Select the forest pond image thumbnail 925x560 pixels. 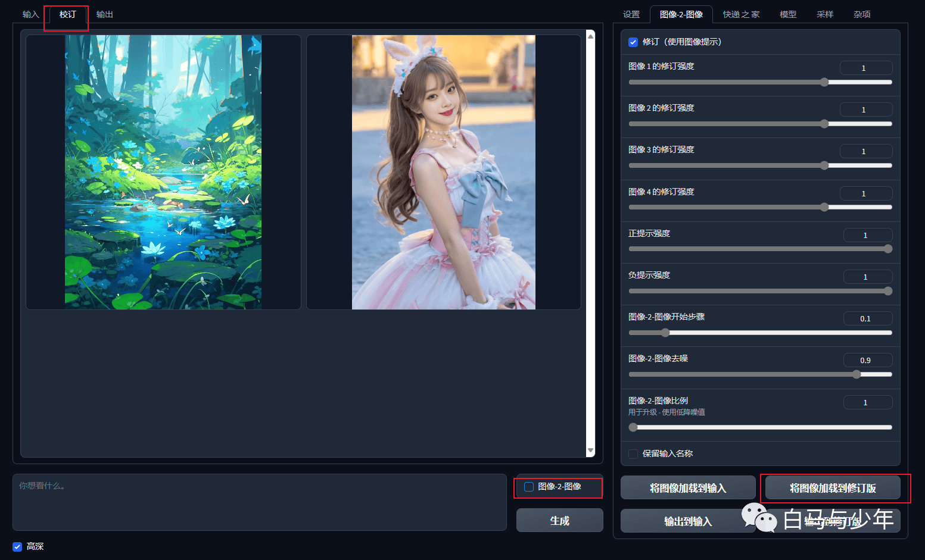163,172
